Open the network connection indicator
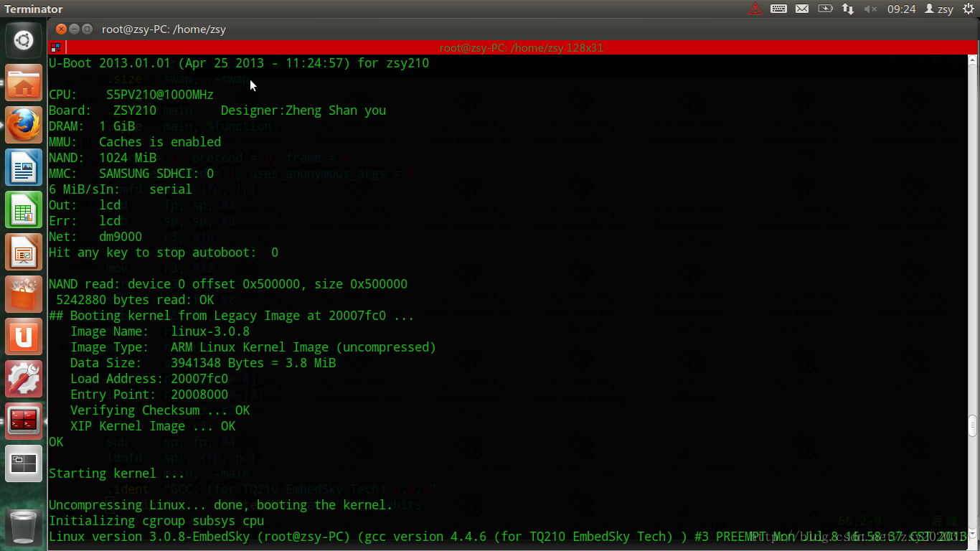The height and width of the screenshot is (551, 980). coord(848,9)
